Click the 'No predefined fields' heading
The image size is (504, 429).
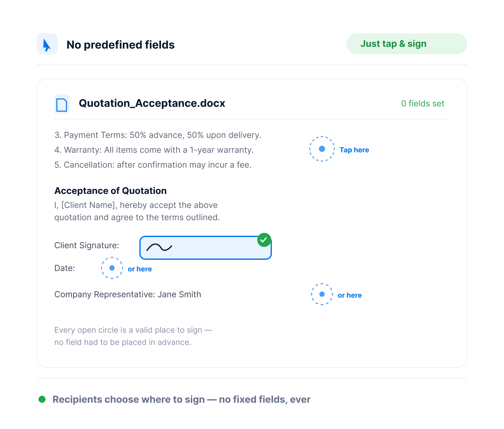coord(120,45)
